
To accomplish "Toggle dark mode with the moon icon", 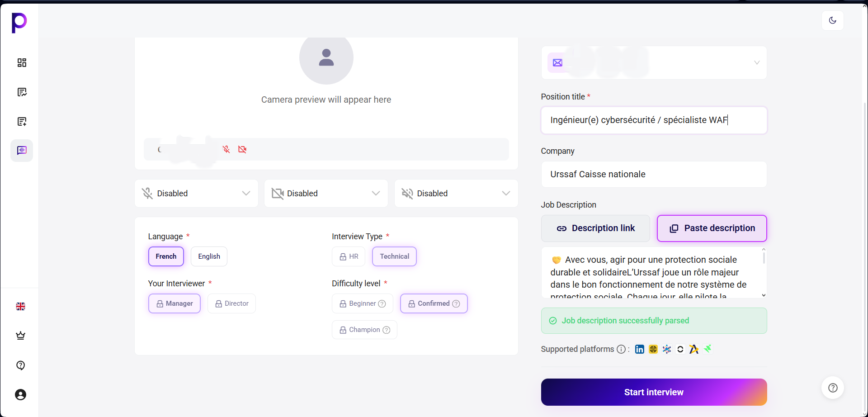I will tap(832, 20).
